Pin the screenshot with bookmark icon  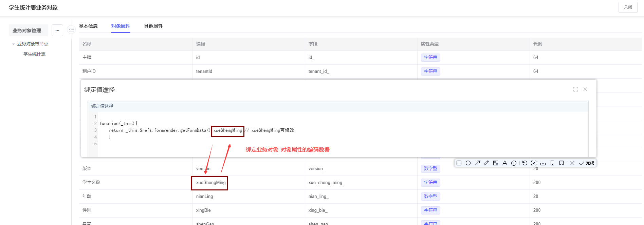point(562,163)
